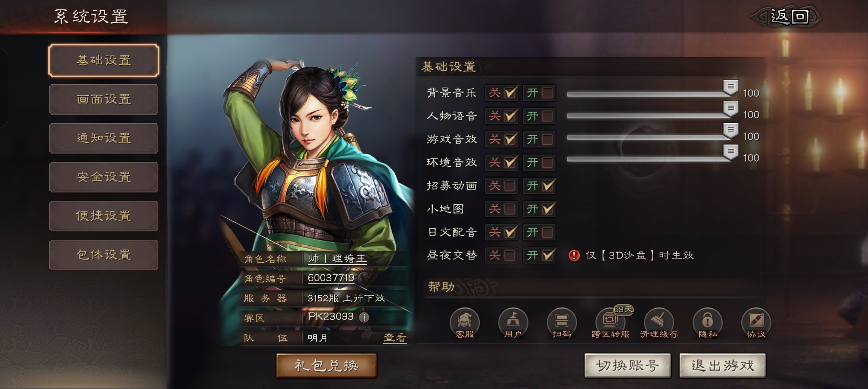The height and width of the screenshot is (389, 868).
Task: Tap the 扫码 scan code icon
Action: pos(561,323)
